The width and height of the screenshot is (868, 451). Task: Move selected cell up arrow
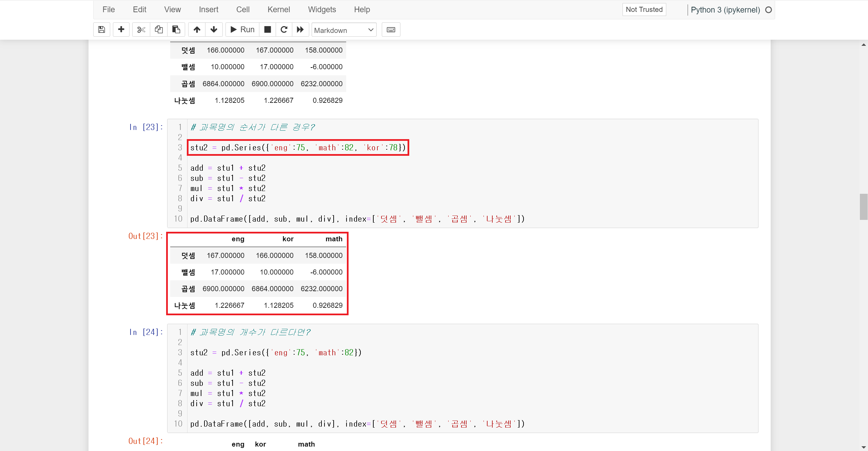[x=197, y=30]
